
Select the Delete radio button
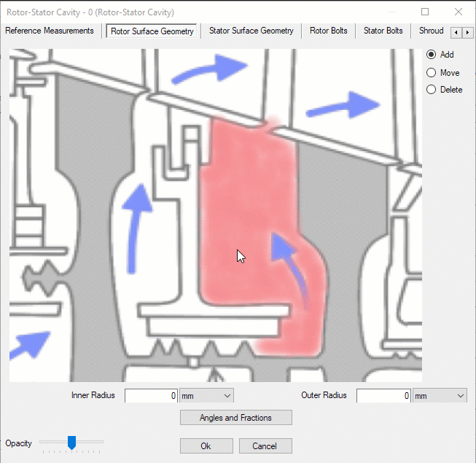click(431, 90)
